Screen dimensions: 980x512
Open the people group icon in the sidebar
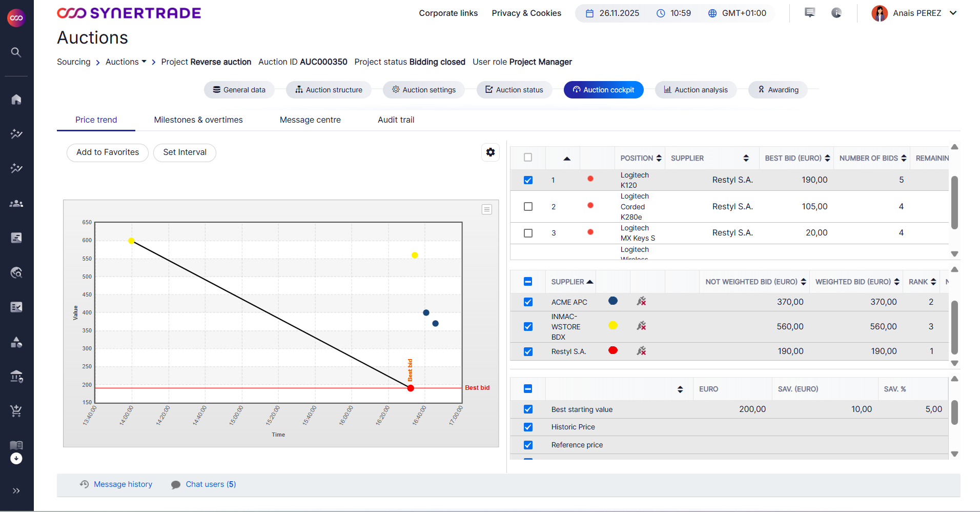pos(16,203)
